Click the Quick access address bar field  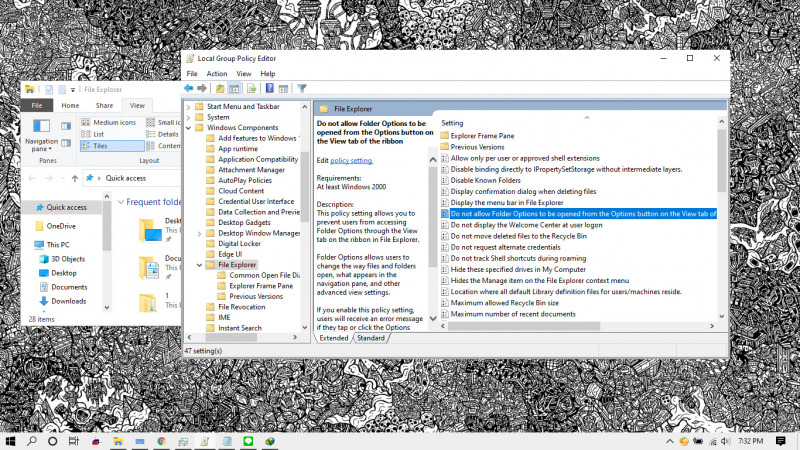click(133, 178)
